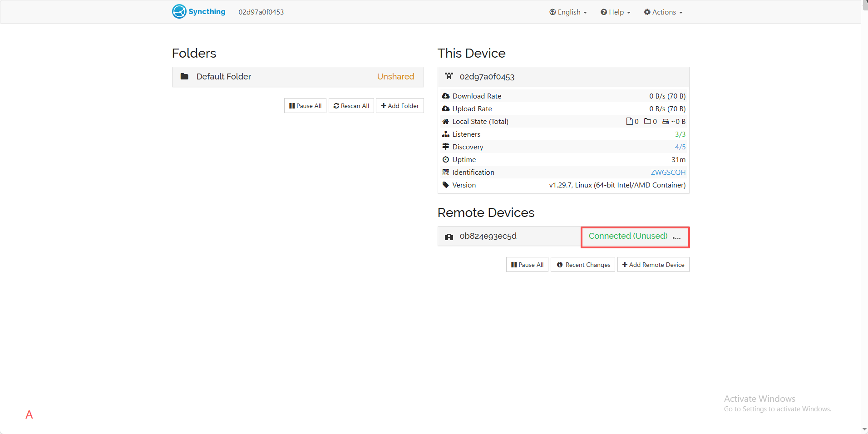Click the Upload Rate cloud icon
The height and width of the screenshot is (434, 868).
(446, 108)
